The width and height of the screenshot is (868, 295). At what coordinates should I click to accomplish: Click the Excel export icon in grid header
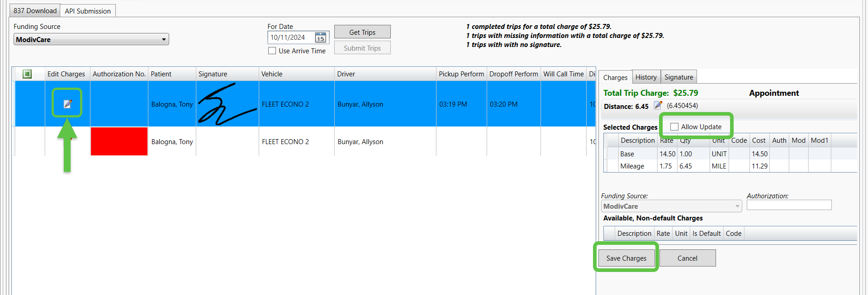(x=27, y=74)
